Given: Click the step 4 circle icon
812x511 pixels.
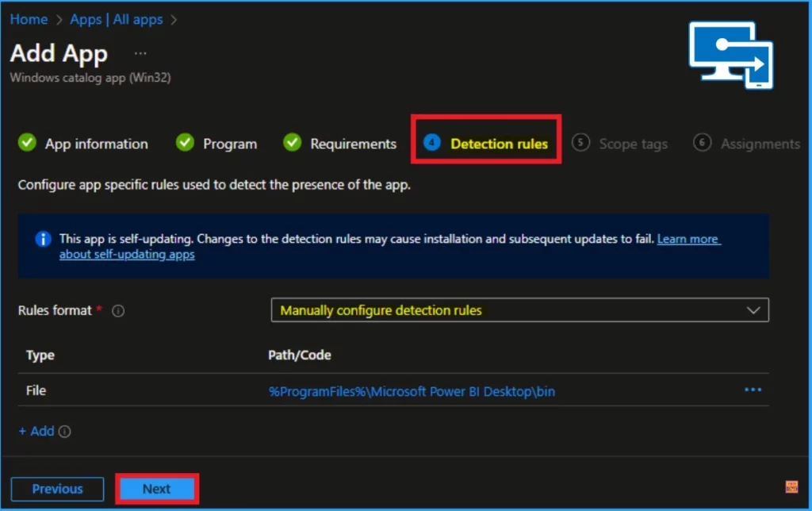Looking at the screenshot, I should pos(432,143).
